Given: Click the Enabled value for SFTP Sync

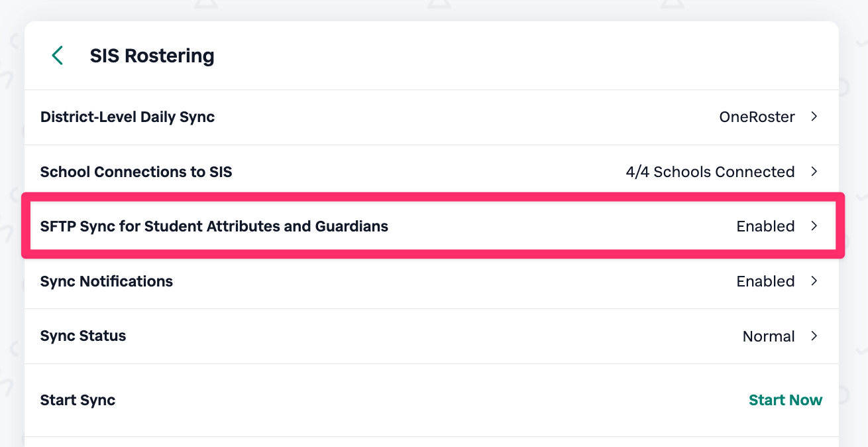Looking at the screenshot, I should tap(765, 226).
